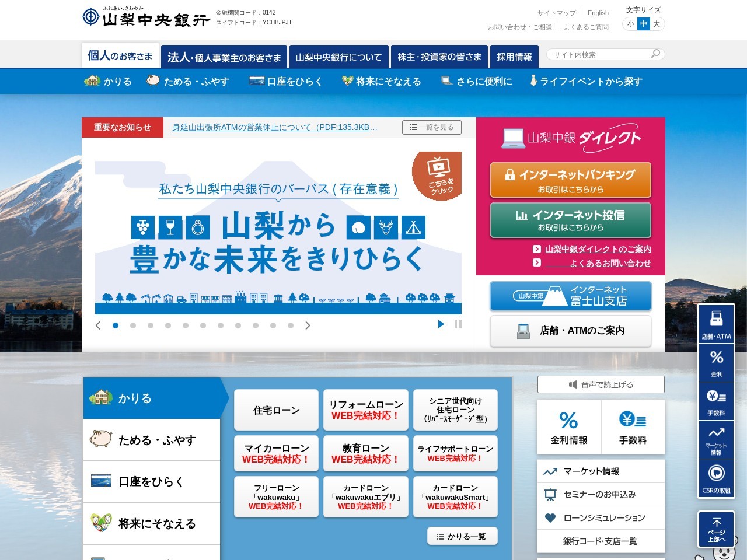Image resolution: width=747 pixels, height=560 pixels.
Task: Switch to 採用情報 tab
Action: [x=515, y=57]
